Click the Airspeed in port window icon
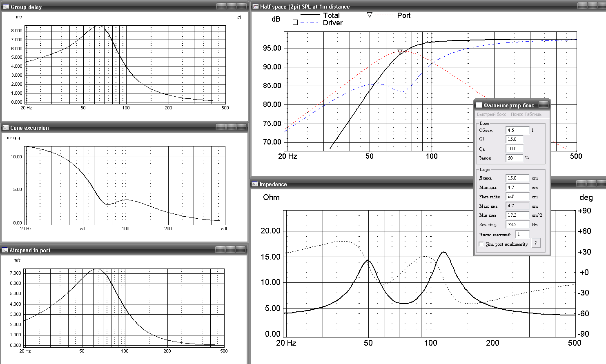This screenshot has height=364, width=606. (5, 250)
